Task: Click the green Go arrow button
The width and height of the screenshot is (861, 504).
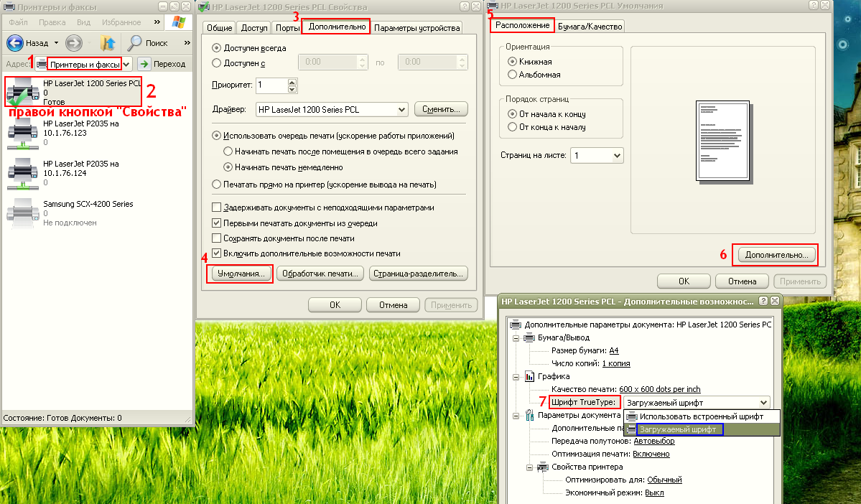Action: click(x=144, y=64)
